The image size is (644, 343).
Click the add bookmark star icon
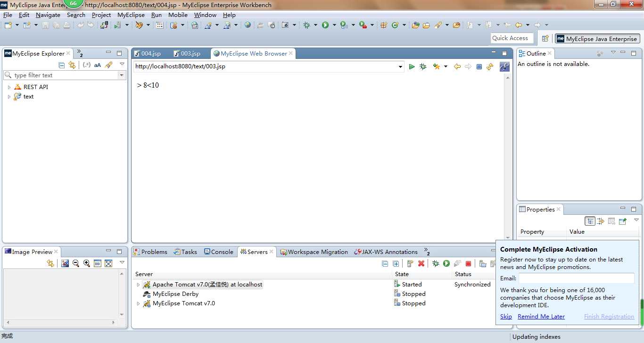point(437,67)
